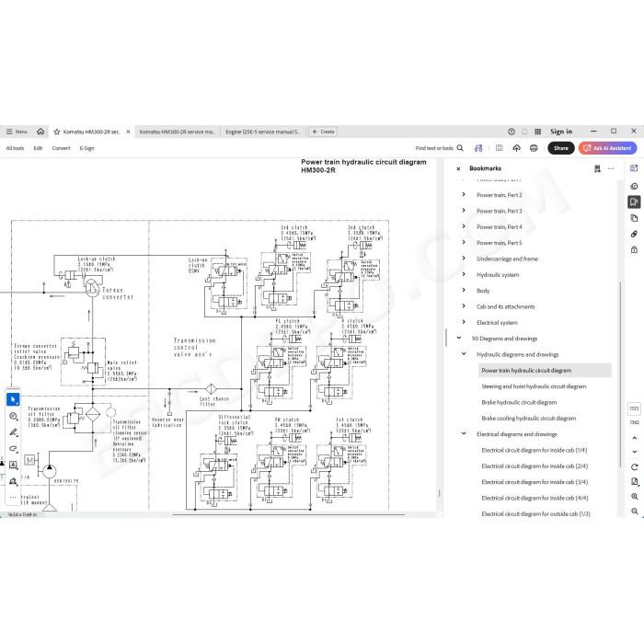The width and height of the screenshot is (644, 644).
Task: Click the Create new tab button
Action: pos(323,132)
